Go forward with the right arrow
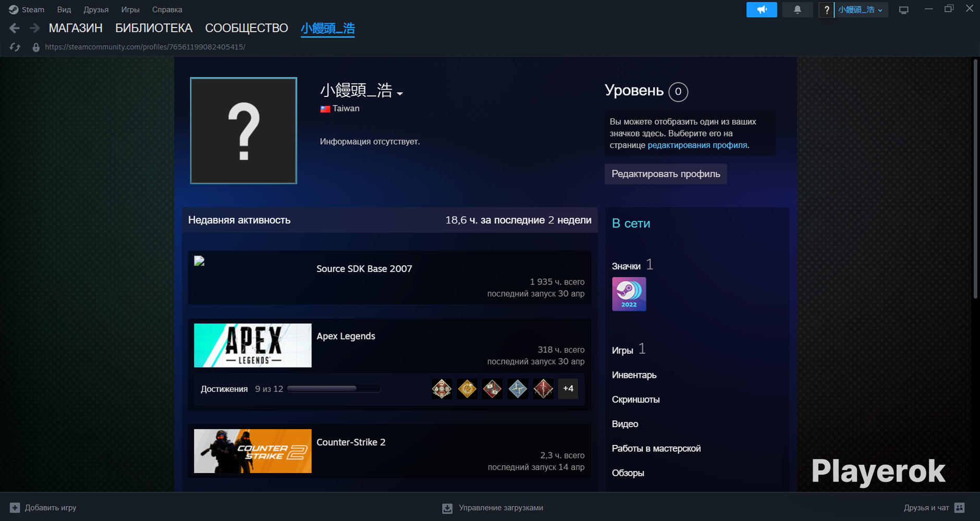The height and width of the screenshot is (521, 980). click(x=34, y=28)
